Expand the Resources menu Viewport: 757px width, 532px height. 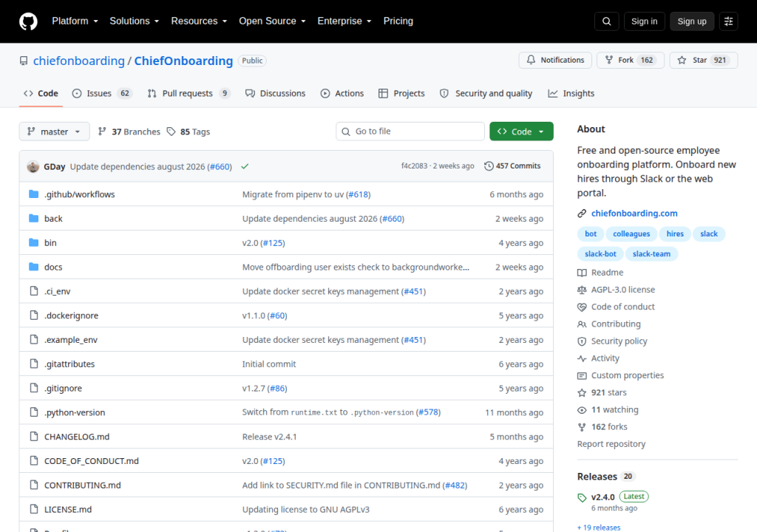tap(199, 21)
